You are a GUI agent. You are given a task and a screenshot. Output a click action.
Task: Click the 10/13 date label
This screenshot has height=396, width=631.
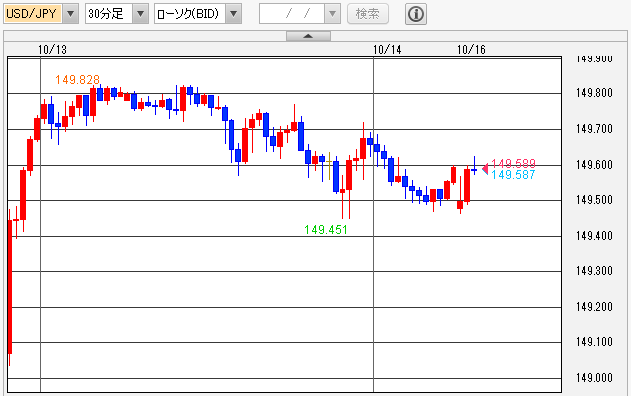[52, 50]
